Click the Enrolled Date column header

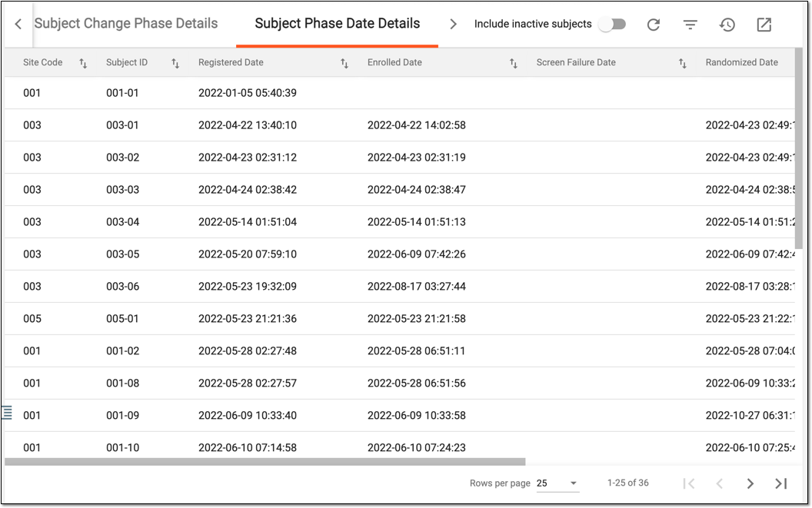pyautogui.click(x=394, y=62)
